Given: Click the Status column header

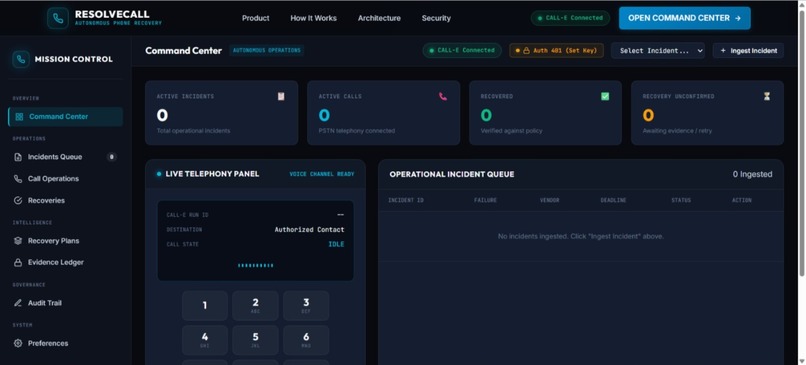Looking at the screenshot, I should pos(681,200).
